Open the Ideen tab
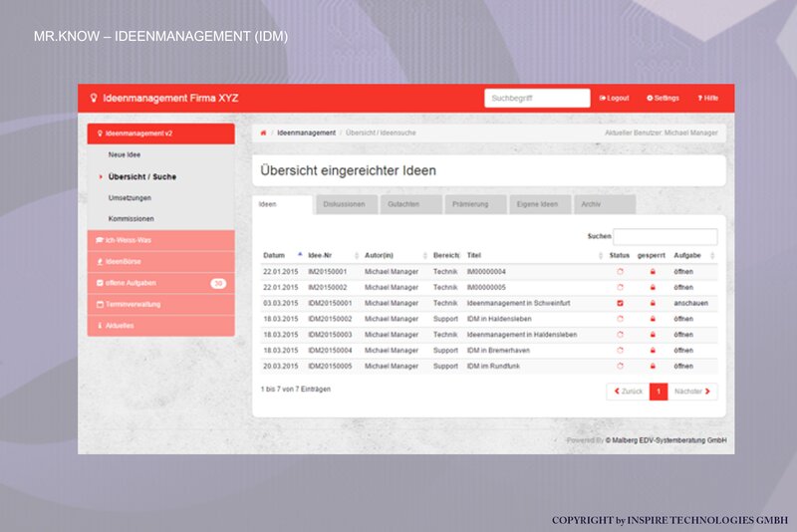 pyautogui.click(x=282, y=205)
